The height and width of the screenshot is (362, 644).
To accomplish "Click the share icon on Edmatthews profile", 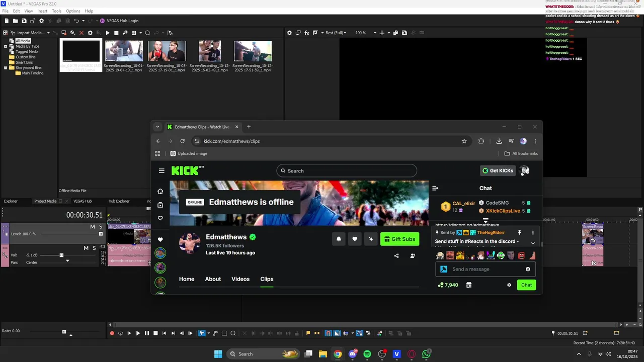I will click(x=396, y=256).
